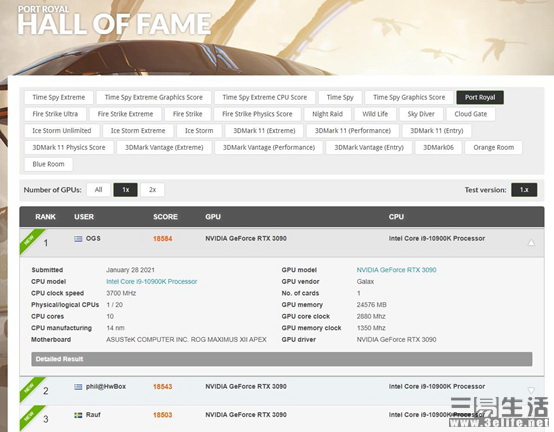
Task: Click the Rauf user name
Action: [x=93, y=415]
